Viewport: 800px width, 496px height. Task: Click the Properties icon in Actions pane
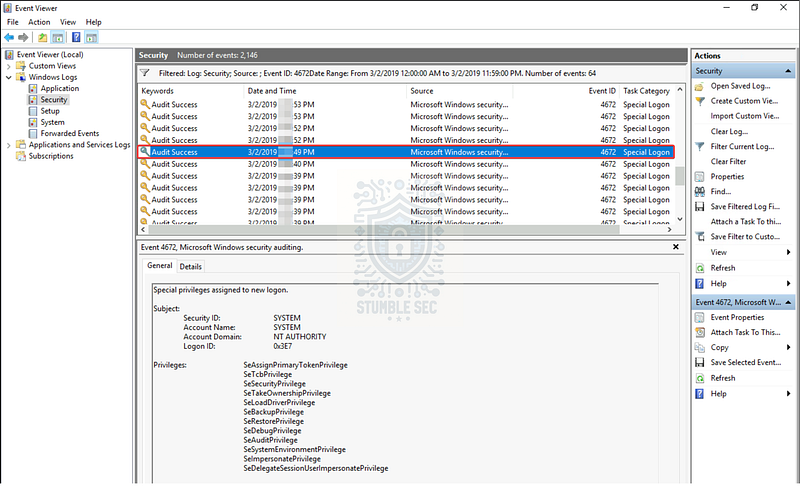699,177
